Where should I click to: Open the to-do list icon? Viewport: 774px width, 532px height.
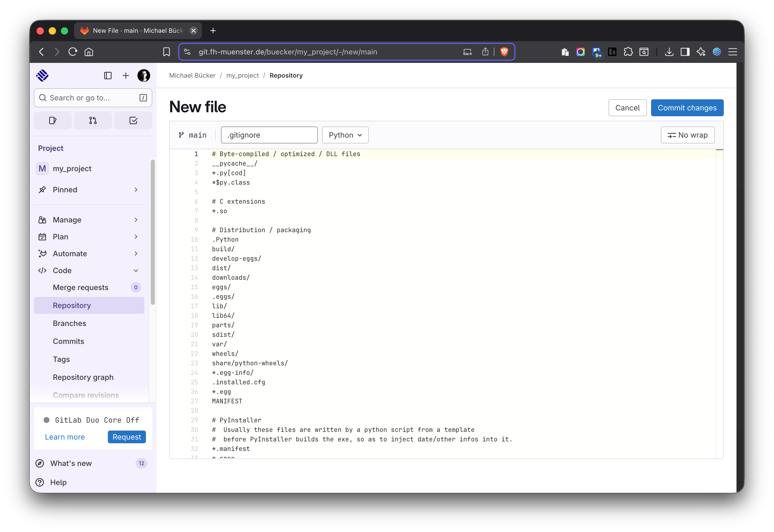click(x=133, y=120)
